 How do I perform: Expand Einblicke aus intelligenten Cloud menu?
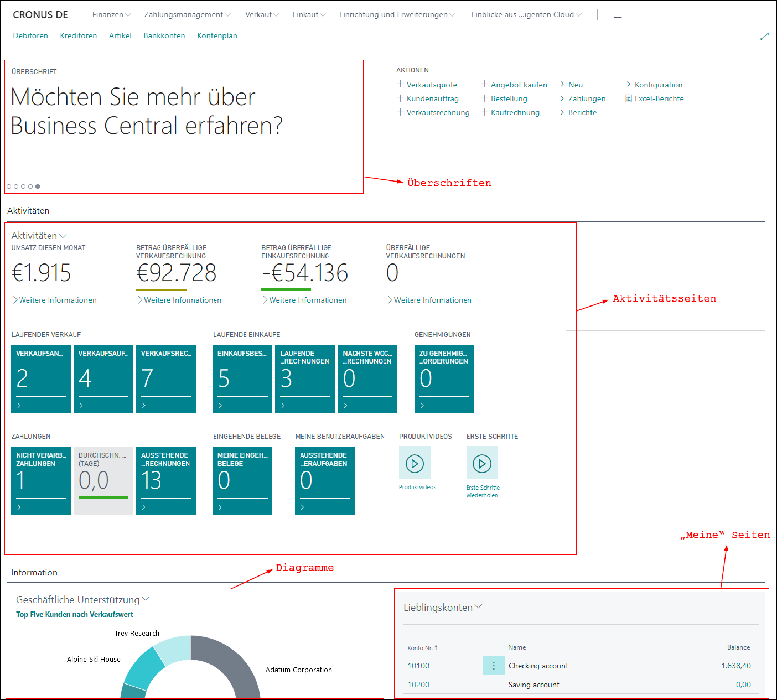(526, 14)
